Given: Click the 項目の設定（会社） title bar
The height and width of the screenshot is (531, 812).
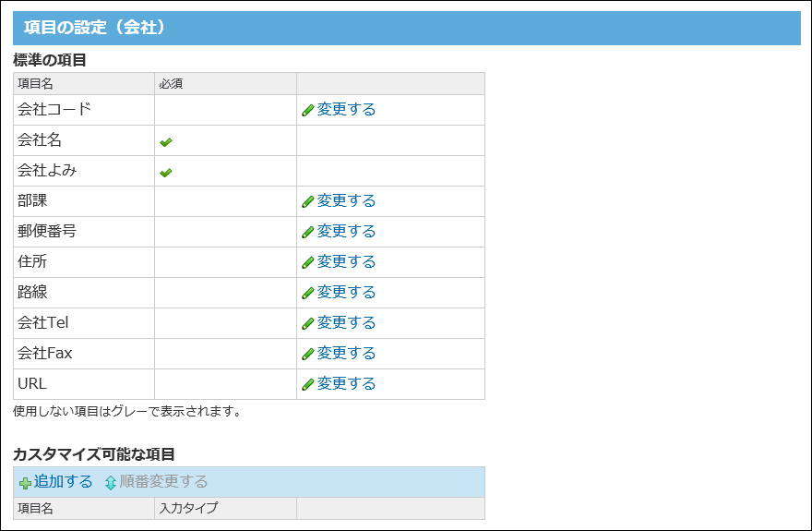Looking at the screenshot, I should point(406,28).
